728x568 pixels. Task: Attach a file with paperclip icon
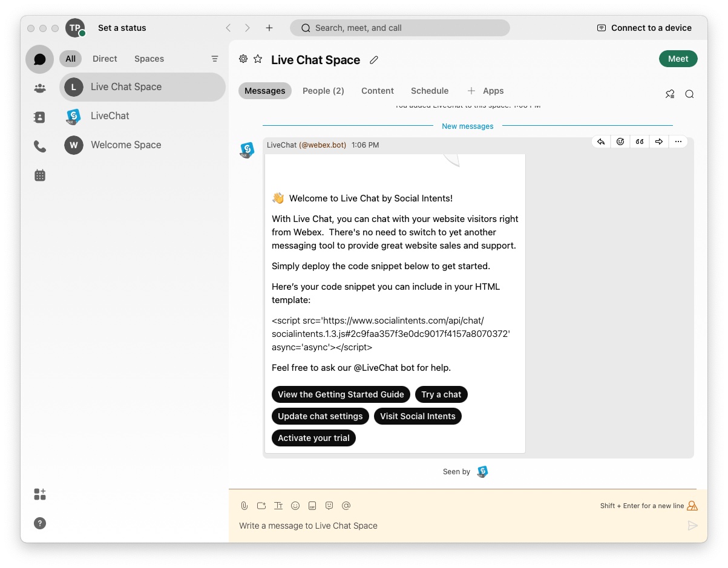coord(244,506)
